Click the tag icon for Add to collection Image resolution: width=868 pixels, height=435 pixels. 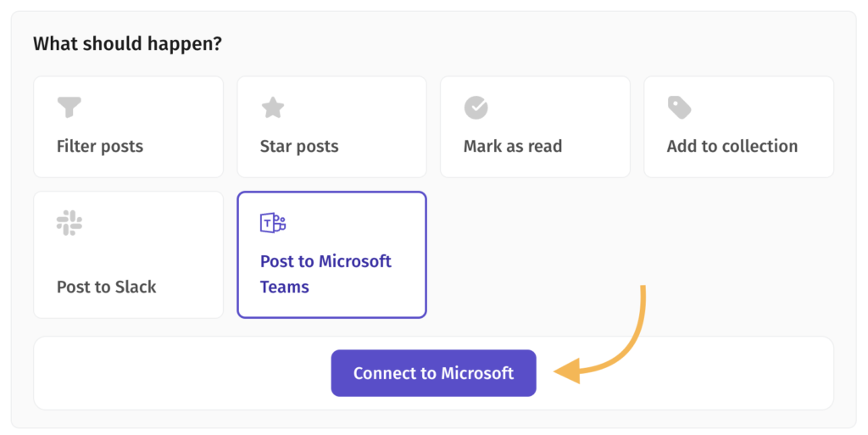679,108
